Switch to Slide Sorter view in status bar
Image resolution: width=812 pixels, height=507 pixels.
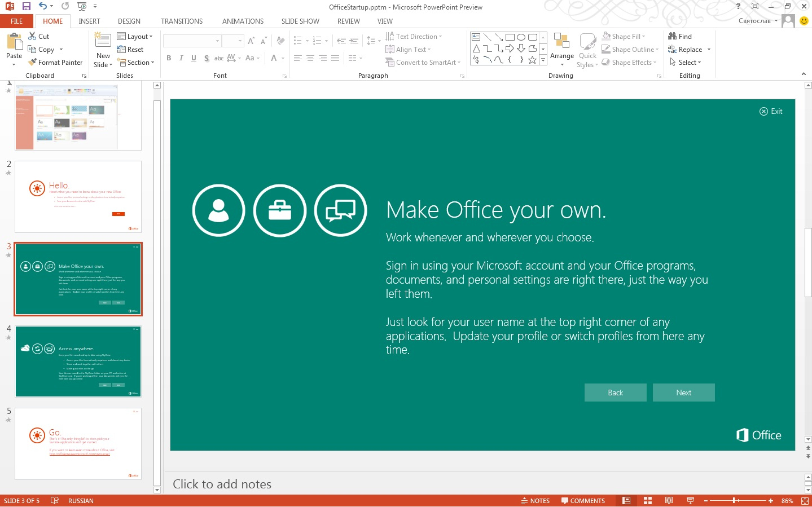tap(648, 501)
